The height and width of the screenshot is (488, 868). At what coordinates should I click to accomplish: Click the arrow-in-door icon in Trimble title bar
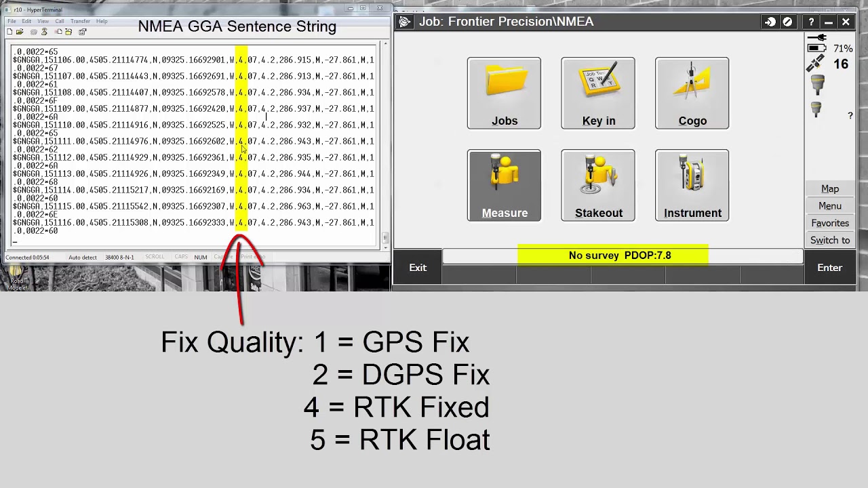tap(770, 22)
